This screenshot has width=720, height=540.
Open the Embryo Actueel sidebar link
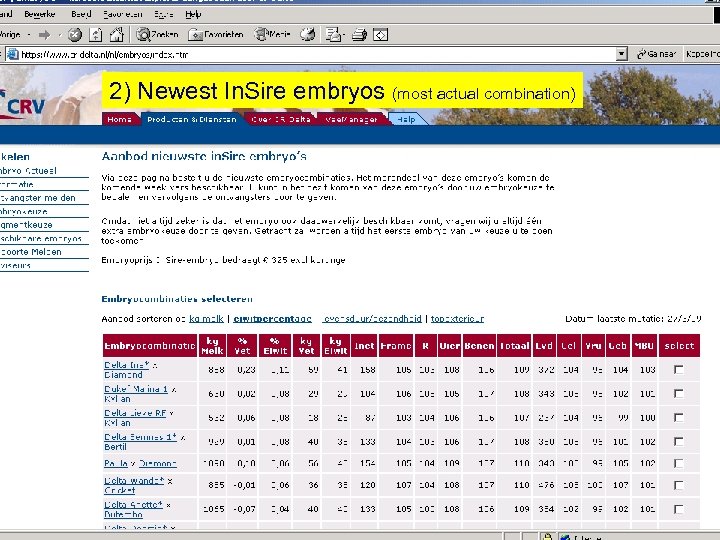coord(28,171)
